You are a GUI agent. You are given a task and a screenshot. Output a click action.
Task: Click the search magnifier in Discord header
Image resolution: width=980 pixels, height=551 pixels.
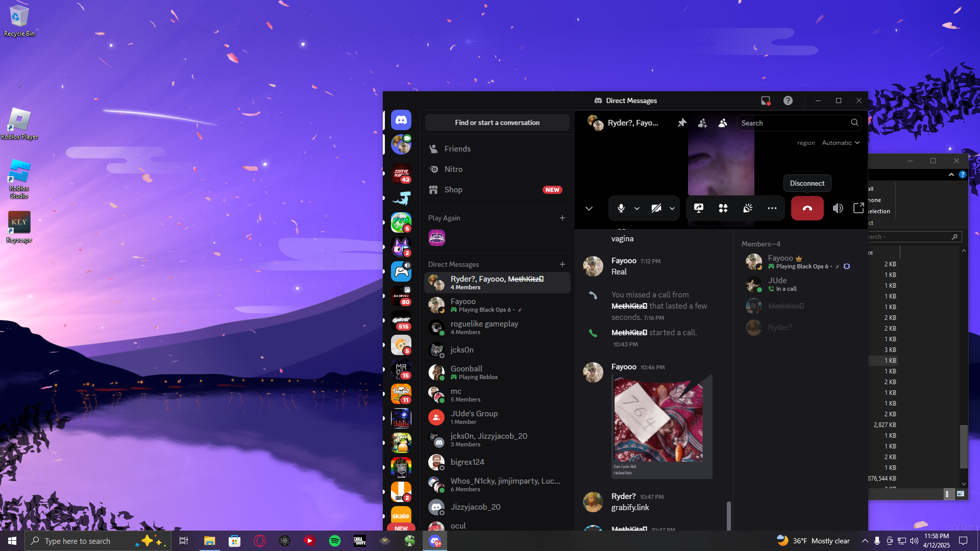click(x=854, y=122)
